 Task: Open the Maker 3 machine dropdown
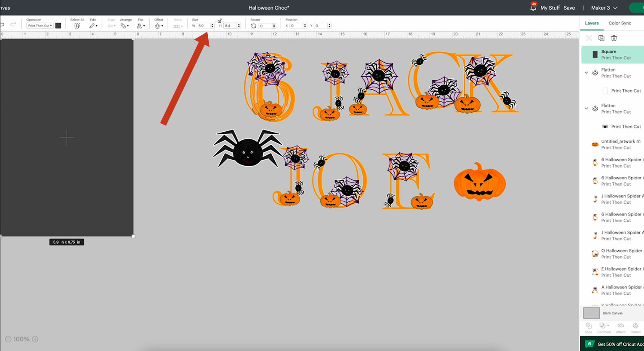(x=604, y=8)
